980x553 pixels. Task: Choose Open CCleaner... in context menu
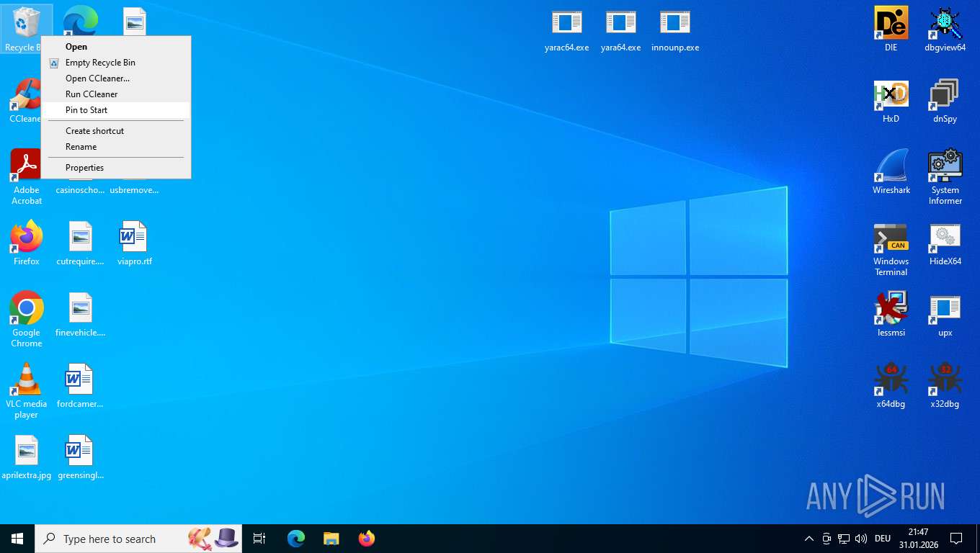click(x=116, y=78)
